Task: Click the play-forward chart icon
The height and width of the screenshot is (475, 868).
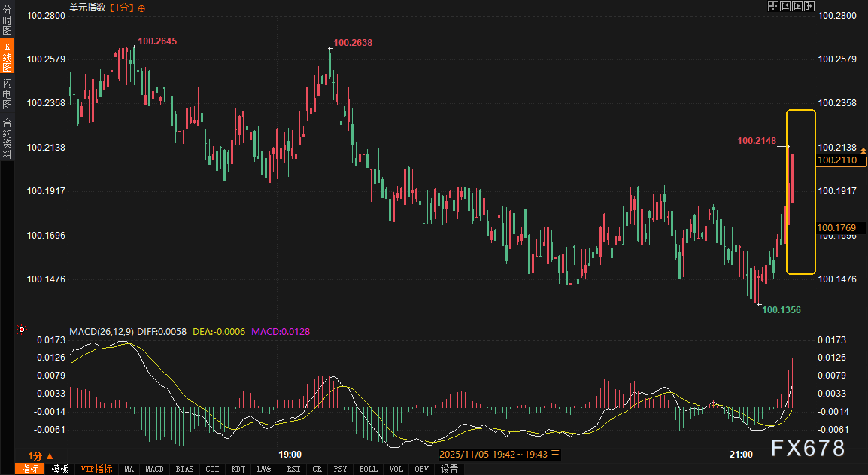Action: coord(797,6)
